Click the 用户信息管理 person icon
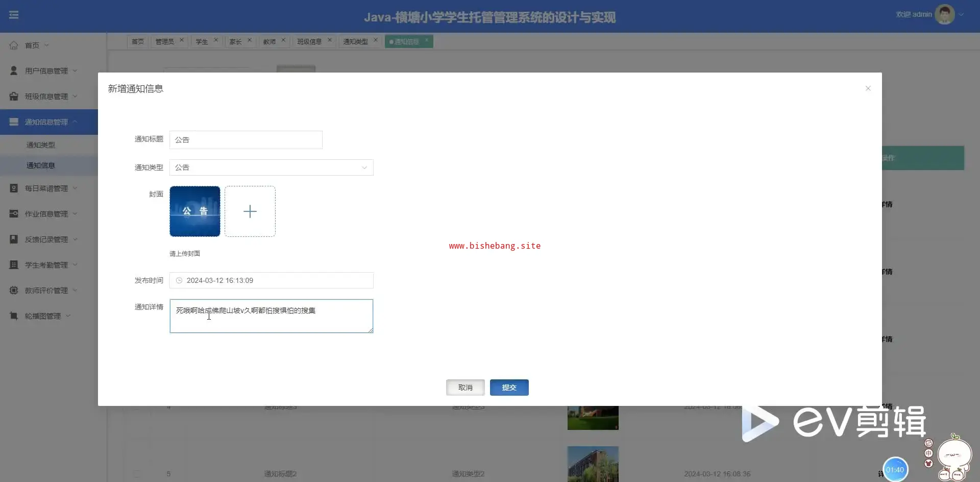 pos(14,70)
